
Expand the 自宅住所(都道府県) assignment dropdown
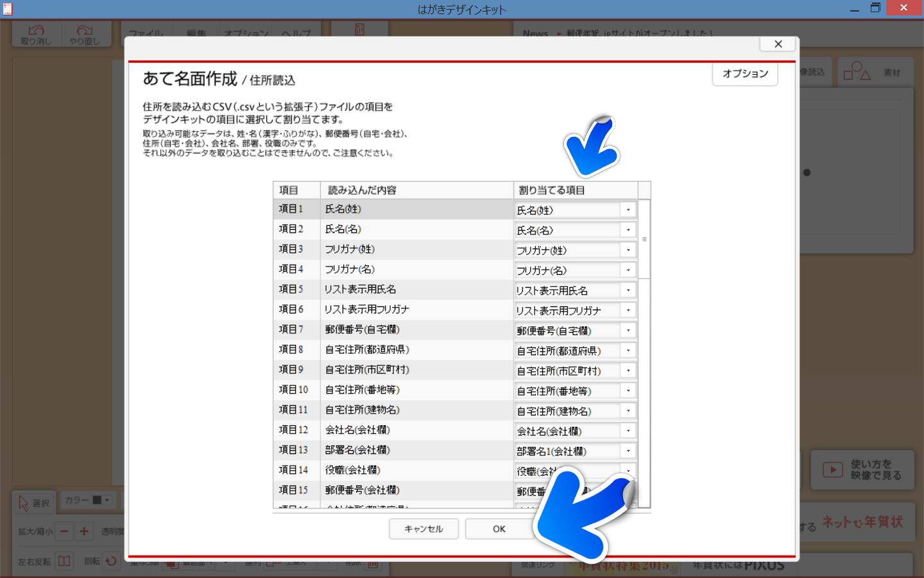click(628, 351)
